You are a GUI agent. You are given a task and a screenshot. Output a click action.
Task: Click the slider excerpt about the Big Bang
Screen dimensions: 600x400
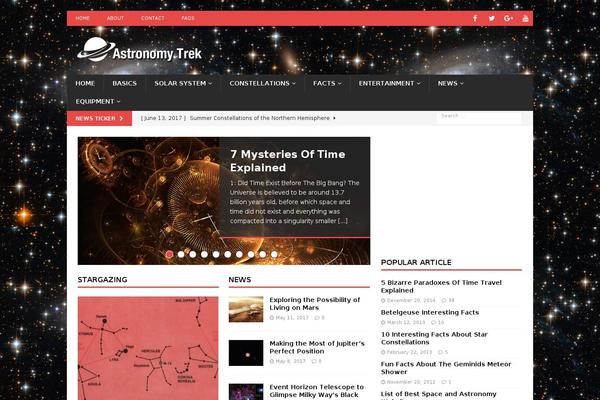click(295, 202)
